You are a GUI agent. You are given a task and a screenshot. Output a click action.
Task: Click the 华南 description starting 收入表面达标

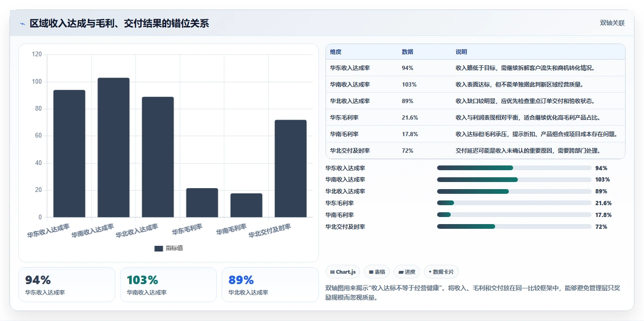click(x=519, y=85)
